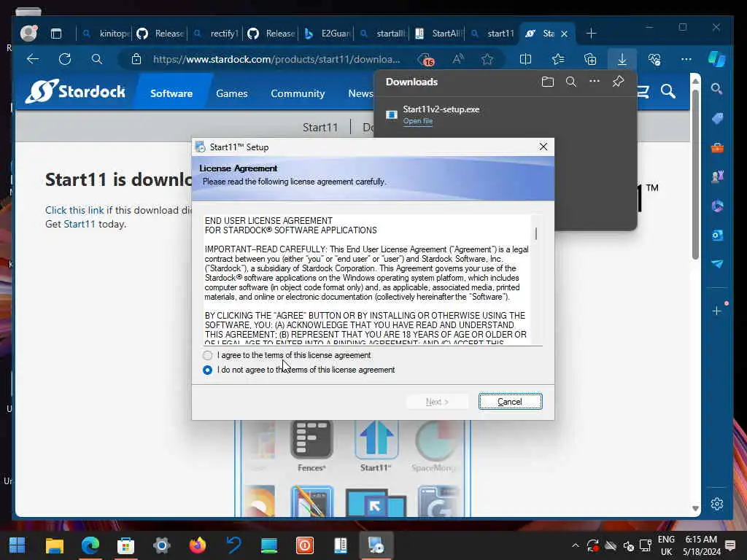Close the active Sta tab
747x560 pixels.
564,34
